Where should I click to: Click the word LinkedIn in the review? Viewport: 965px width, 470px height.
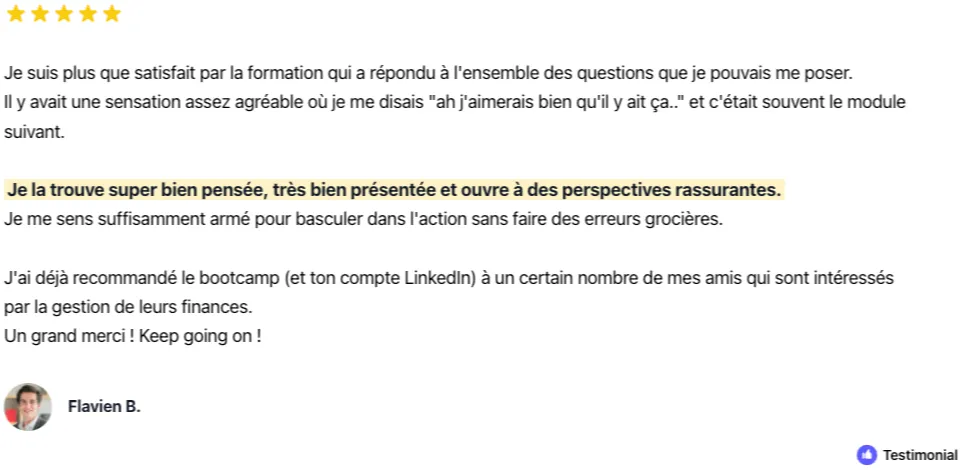pyautogui.click(x=439, y=278)
